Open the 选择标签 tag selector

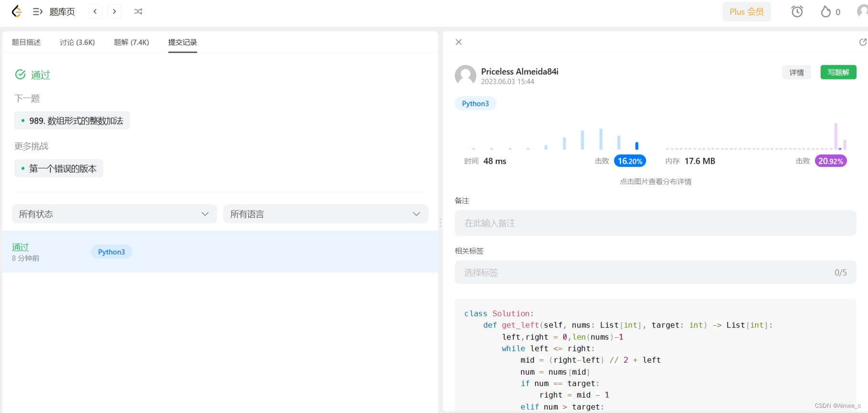[x=656, y=272]
